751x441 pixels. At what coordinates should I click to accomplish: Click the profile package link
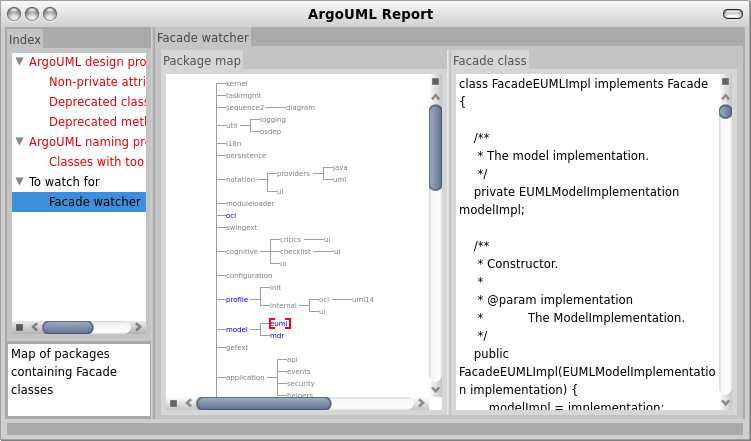click(237, 300)
